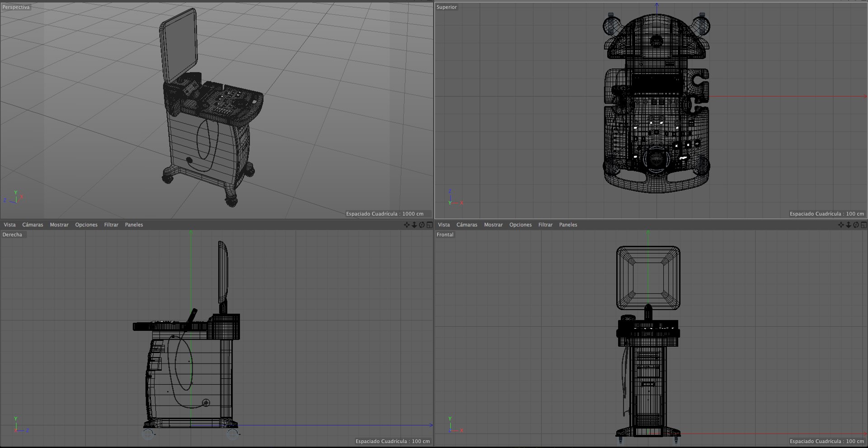
Task: Toggle the active view maximize icon in Derecha view
Action: [429, 225]
